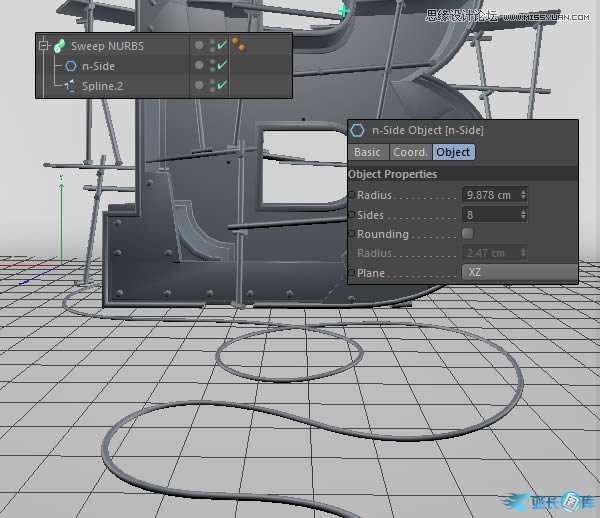Click the Spline.2 object icon

(x=70, y=86)
